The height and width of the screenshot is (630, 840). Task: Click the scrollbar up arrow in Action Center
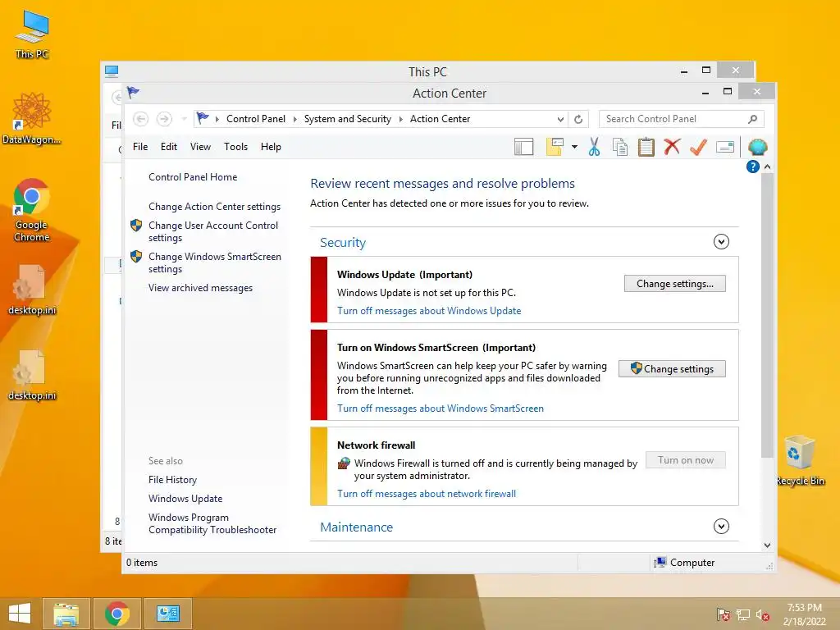(x=767, y=167)
